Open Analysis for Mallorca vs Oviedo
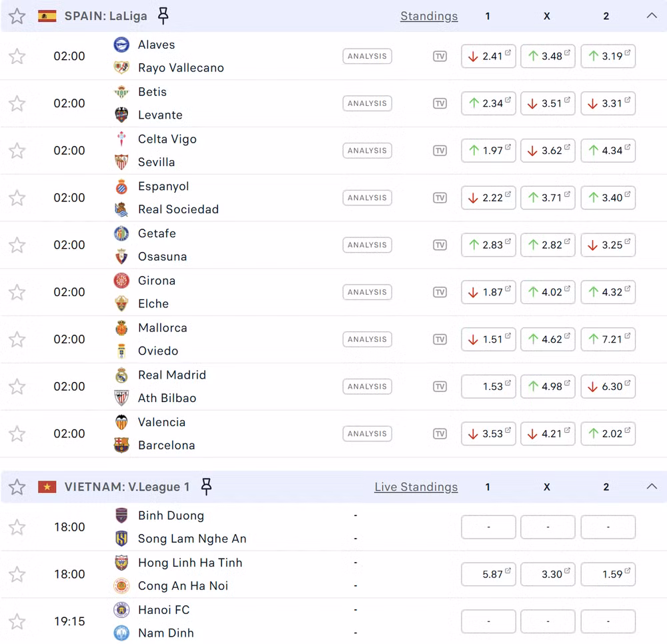This screenshot has height=644, width=667. (367, 339)
